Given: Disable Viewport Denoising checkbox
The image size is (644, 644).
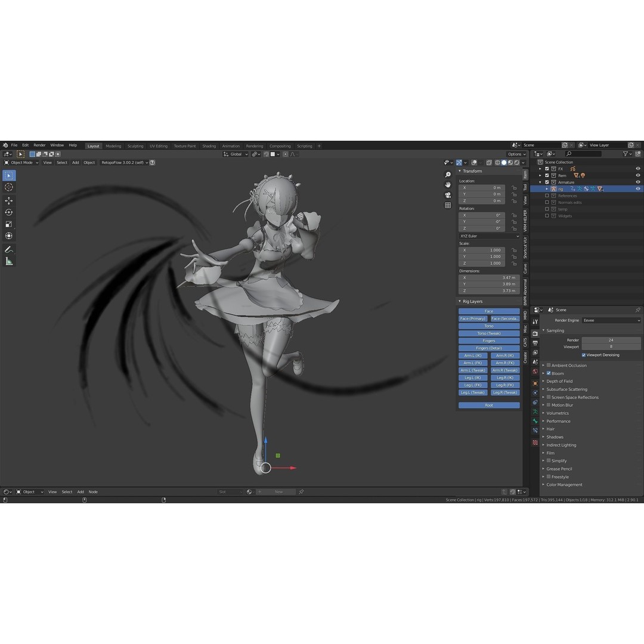Looking at the screenshot, I should pyautogui.click(x=584, y=355).
